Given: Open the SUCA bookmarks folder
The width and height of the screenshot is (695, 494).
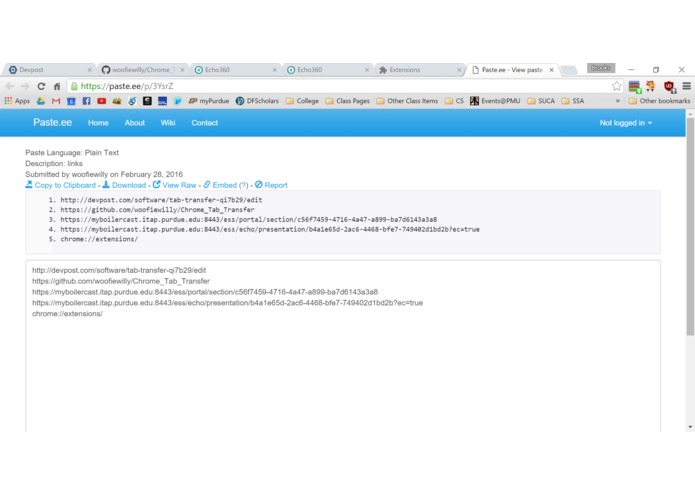Looking at the screenshot, I should tap(541, 101).
